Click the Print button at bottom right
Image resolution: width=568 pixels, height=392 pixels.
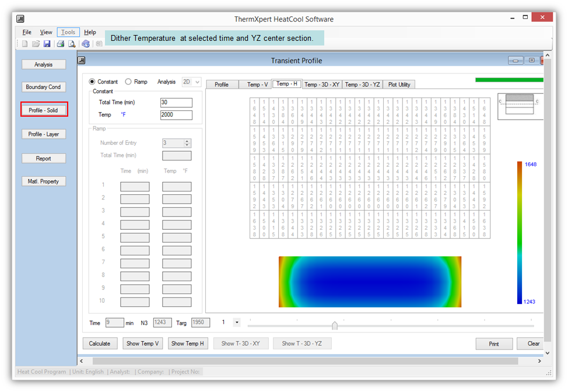point(494,344)
